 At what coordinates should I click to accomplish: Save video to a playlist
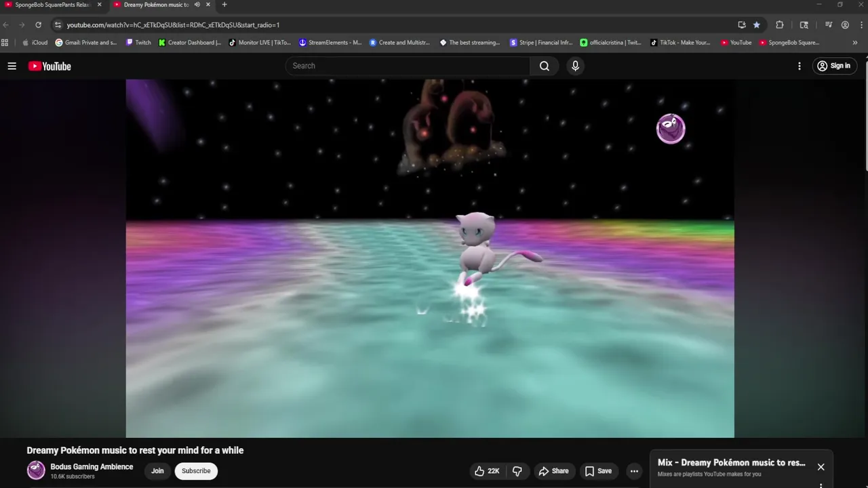coord(598,471)
